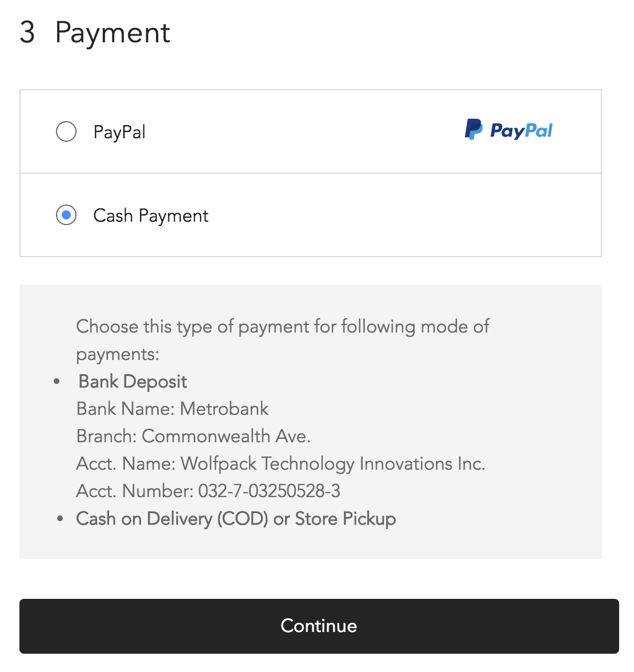The height and width of the screenshot is (672, 634).
Task: Click the Bank Name: Metrobank line
Action: coord(172,409)
